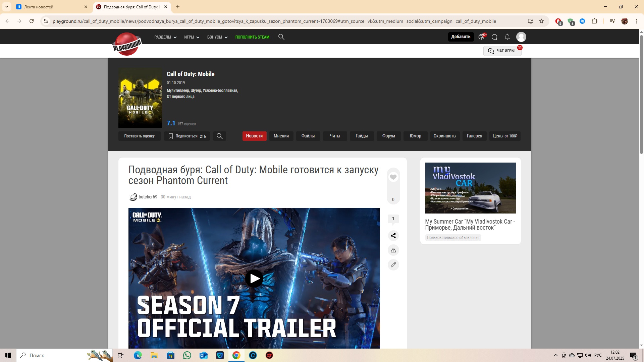Open Windows Start menu
Screen dimensions: 644x362
(x=8, y=355)
